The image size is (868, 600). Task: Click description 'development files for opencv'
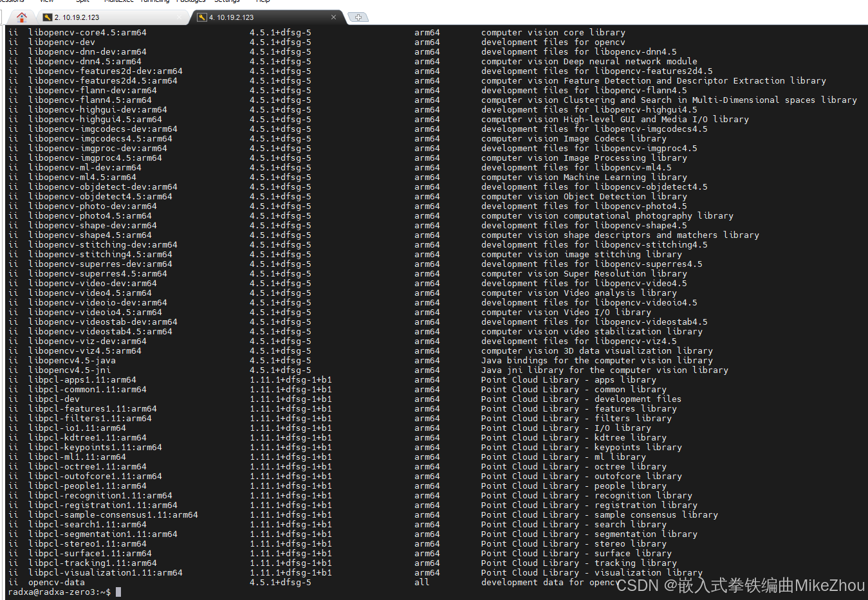pyautogui.click(x=553, y=42)
